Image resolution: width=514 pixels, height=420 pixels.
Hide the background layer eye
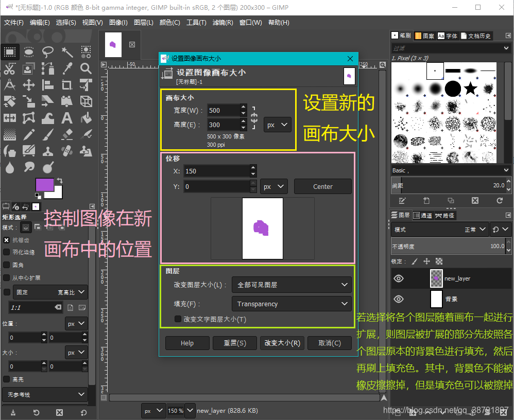tap(399, 299)
